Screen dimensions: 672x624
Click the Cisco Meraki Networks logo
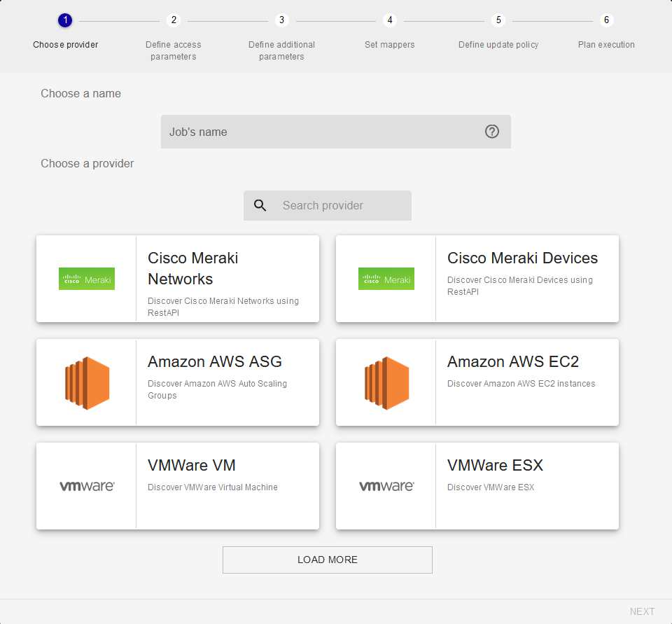(87, 279)
